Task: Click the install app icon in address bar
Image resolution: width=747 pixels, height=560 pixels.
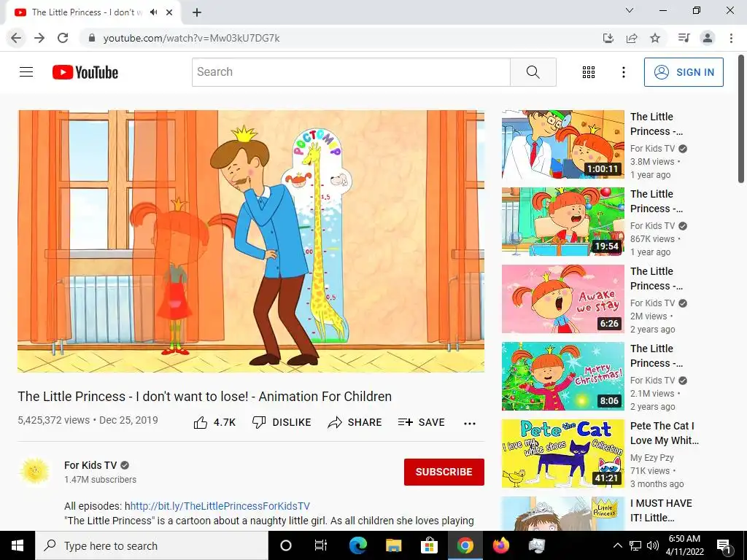Action: (608, 38)
